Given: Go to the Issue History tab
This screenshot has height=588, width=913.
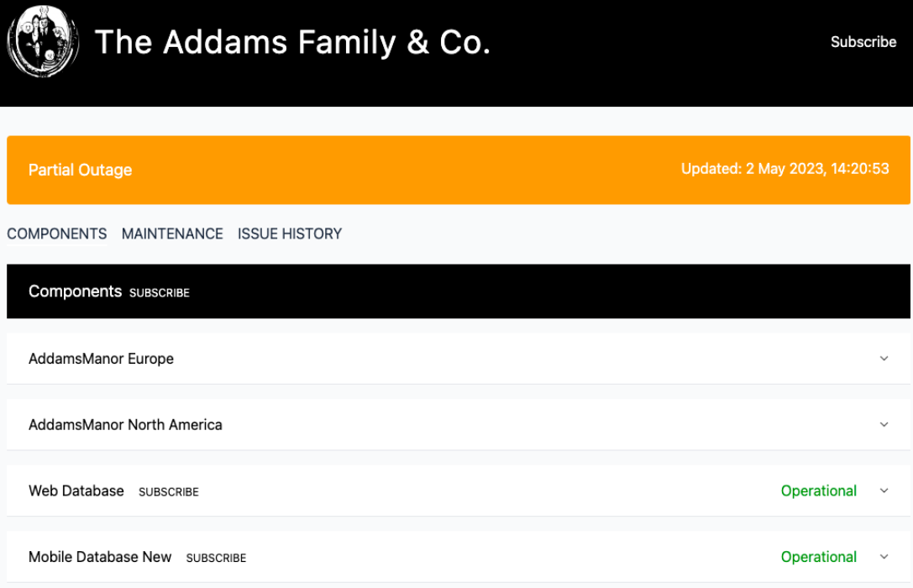Looking at the screenshot, I should 290,234.
